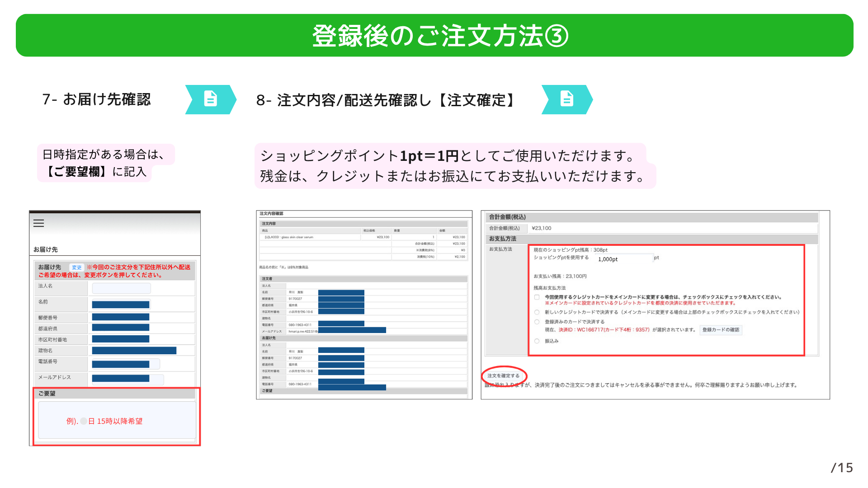Select 新しいクレジットカードで決済する radio option
The width and height of the screenshot is (868, 488).
click(x=537, y=312)
